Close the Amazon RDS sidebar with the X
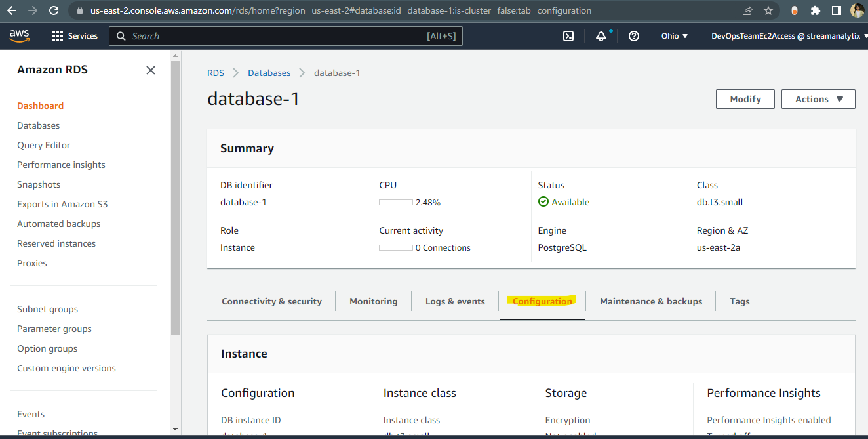The image size is (868, 439). (150, 70)
